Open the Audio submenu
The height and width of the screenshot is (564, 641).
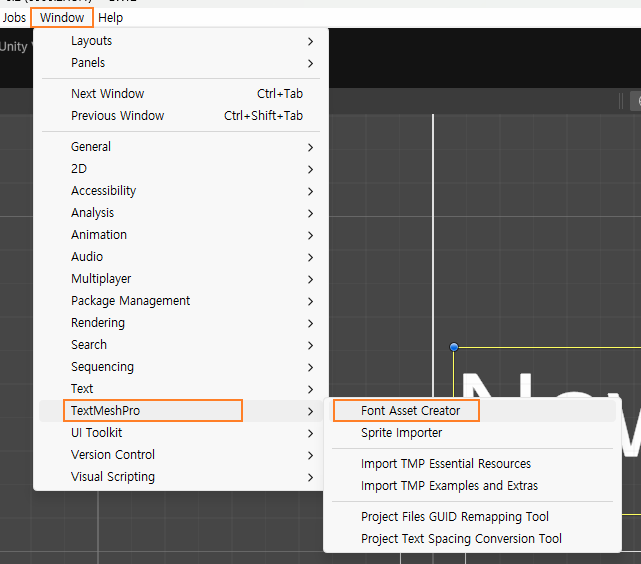tap(180, 257)
